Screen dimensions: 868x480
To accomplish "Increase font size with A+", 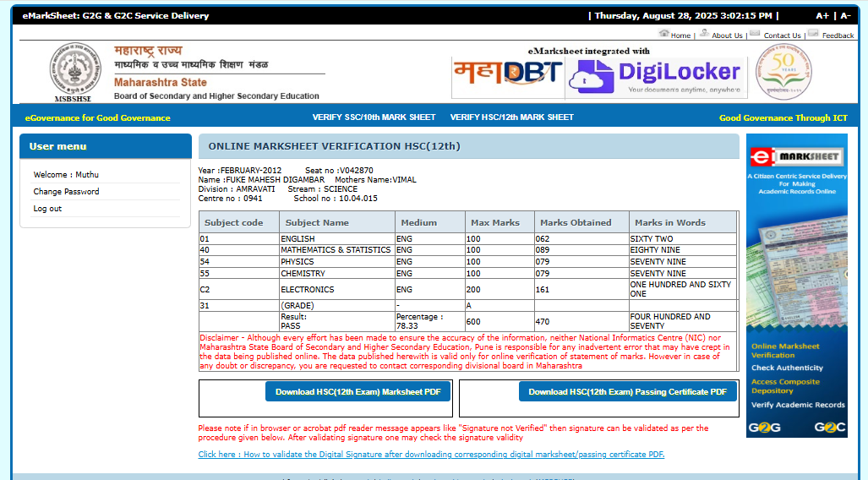I will (822, 16).
